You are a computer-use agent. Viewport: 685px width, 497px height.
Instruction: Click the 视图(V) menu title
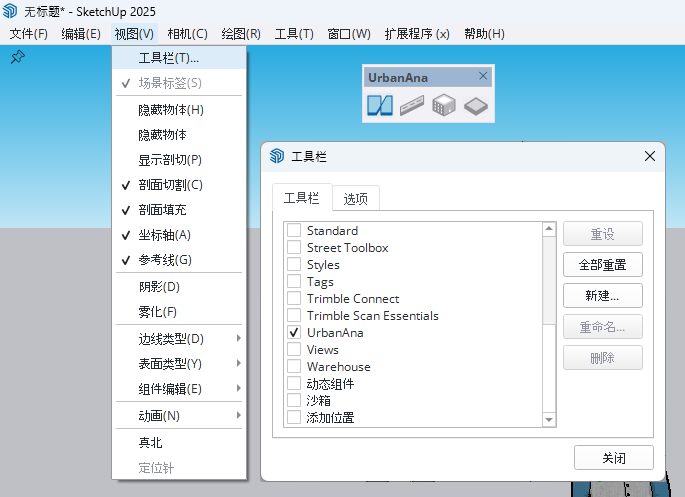click(x=134, y=34)
